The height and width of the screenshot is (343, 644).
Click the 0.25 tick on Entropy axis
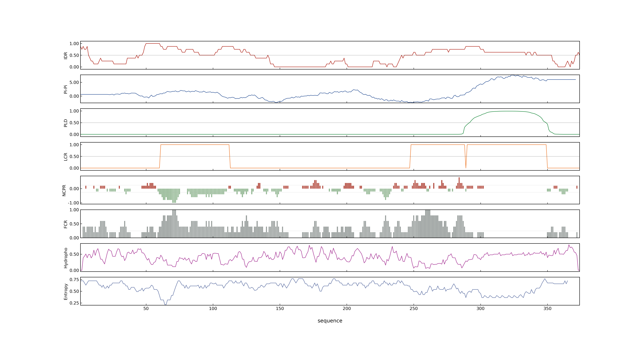pos(74,303)
